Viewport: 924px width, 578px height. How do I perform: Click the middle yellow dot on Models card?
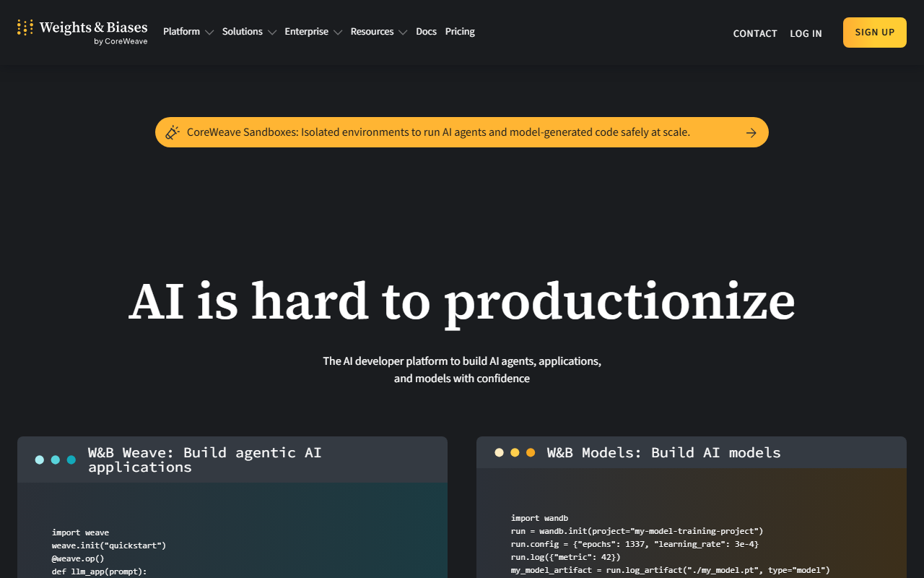(515, 452)
